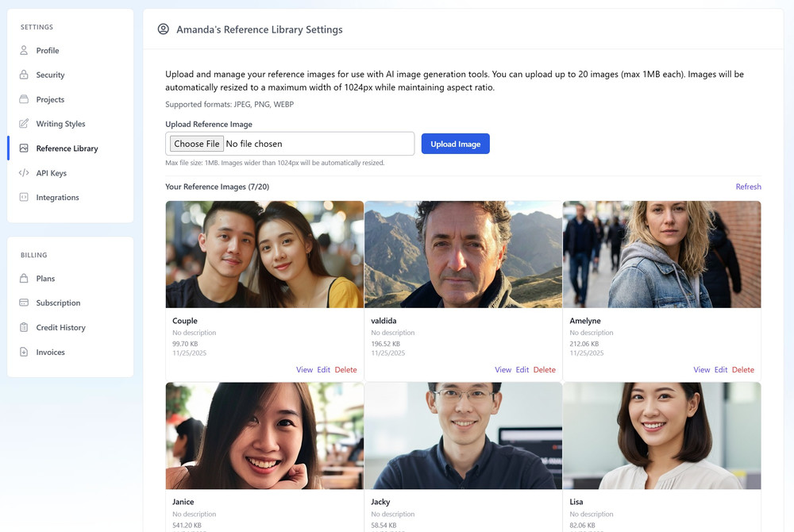Open the Janice photo thumbnail
Viewport: 794px width, 532px height.
(x=264, y=435)
